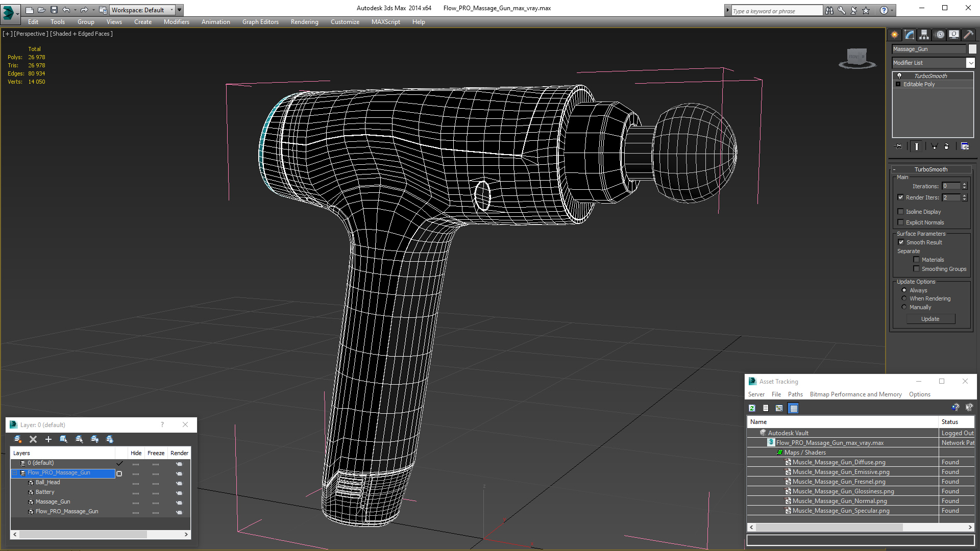Click the search keyword input field

click(x=776, y=11)
